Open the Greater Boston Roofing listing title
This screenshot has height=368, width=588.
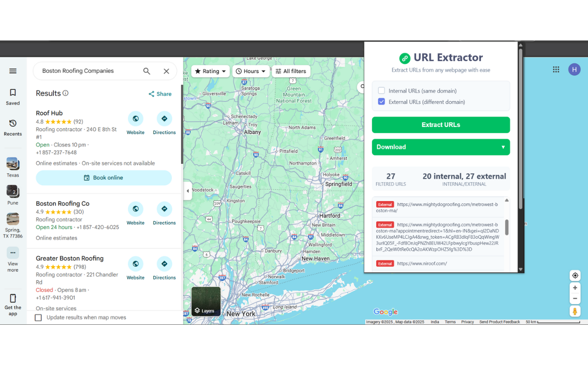70,259
